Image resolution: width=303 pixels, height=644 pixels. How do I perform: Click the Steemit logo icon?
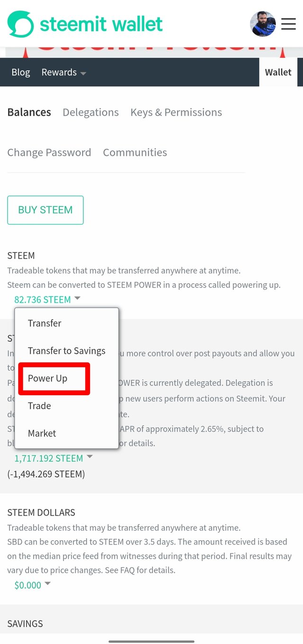click(x=20, y=24)
